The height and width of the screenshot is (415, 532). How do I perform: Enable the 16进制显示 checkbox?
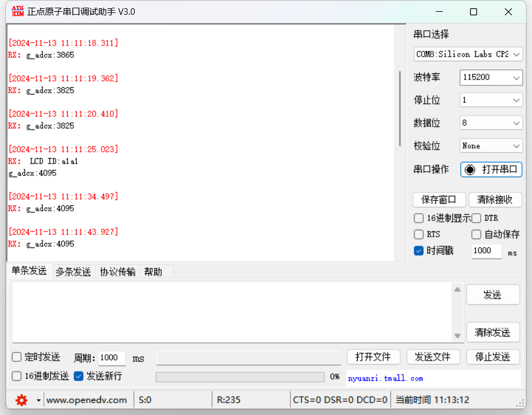[x=419, y=218]
